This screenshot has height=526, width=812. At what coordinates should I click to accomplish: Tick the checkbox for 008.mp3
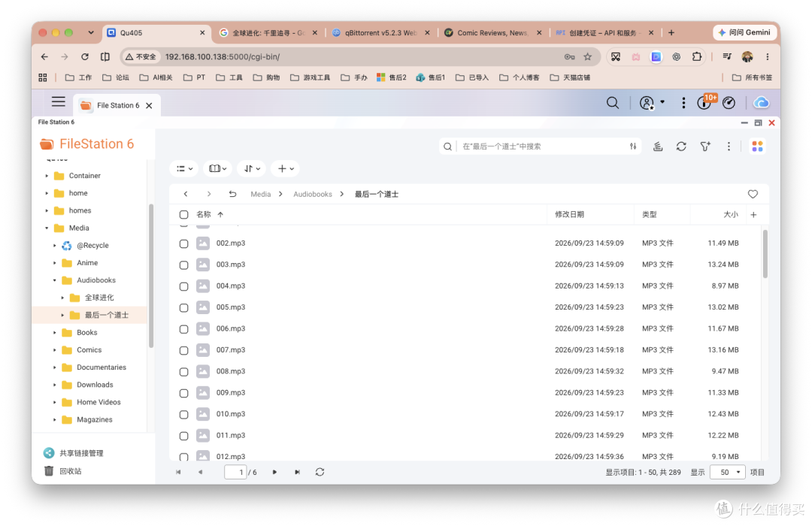point(184,372)
